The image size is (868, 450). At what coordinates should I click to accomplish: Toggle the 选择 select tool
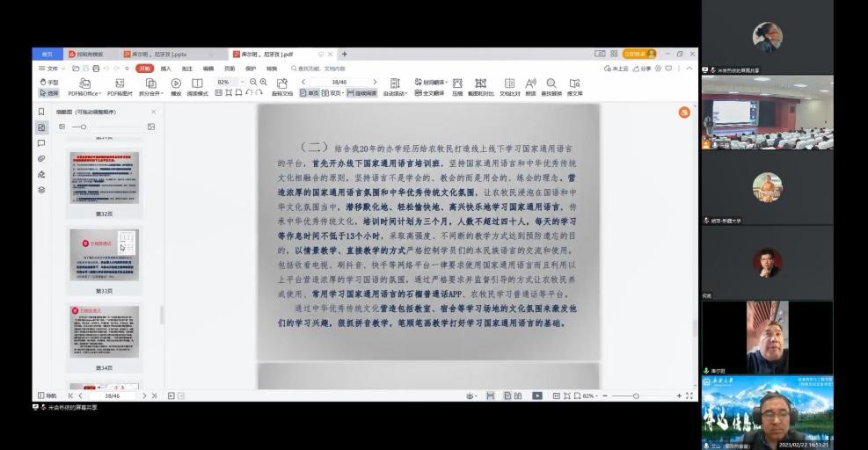(x=49, y=92)
